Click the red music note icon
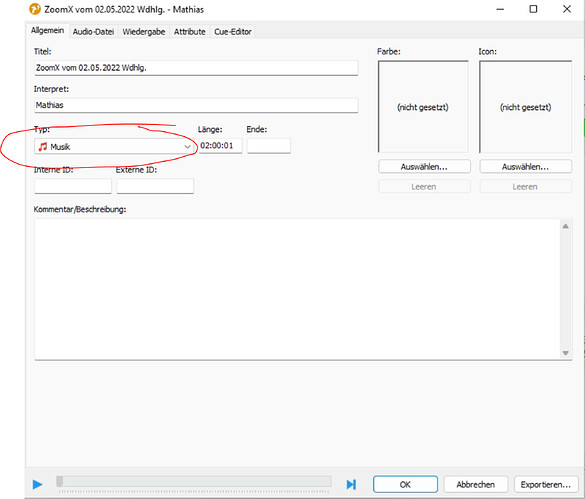This screenshot has height=499, width=585. (43, 147)
